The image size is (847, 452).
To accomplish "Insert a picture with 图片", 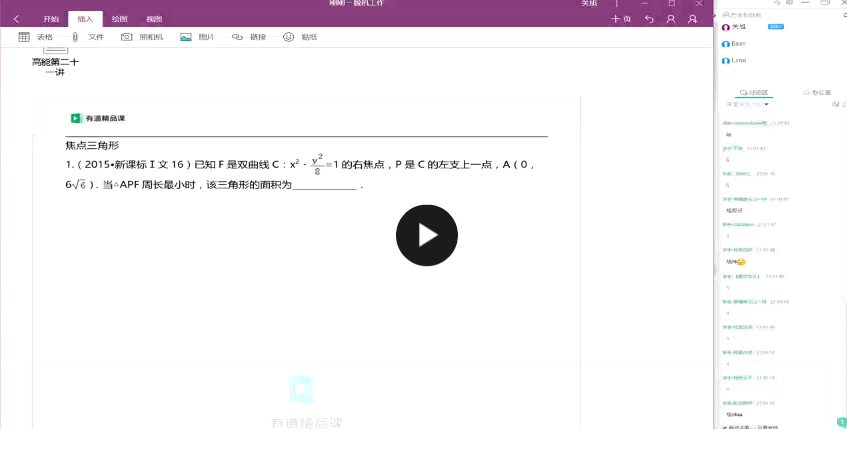I will point(197,37).
